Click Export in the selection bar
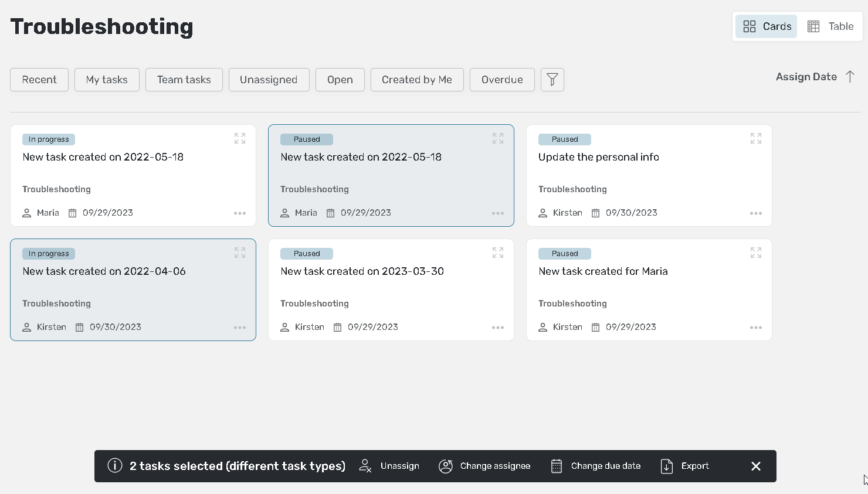Screen dimensions: 868x494 click(x=685, y=466)
